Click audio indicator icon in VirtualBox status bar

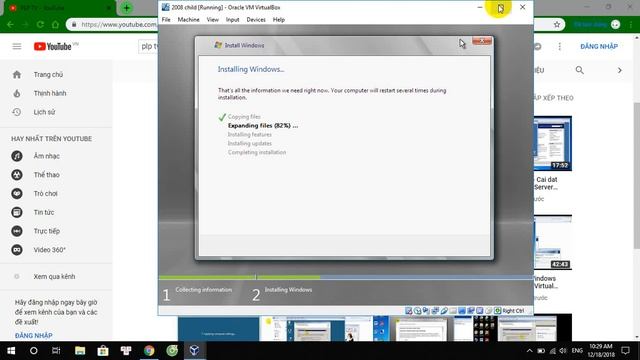[x=426, y=311]
